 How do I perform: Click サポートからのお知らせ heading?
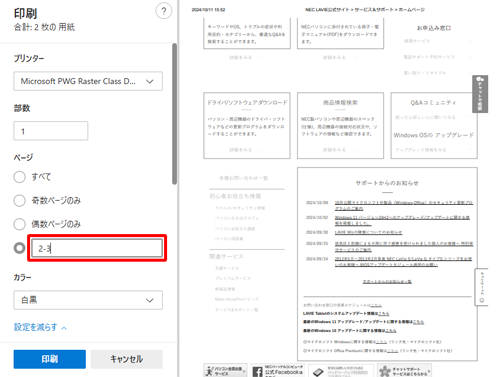[387, 183]
